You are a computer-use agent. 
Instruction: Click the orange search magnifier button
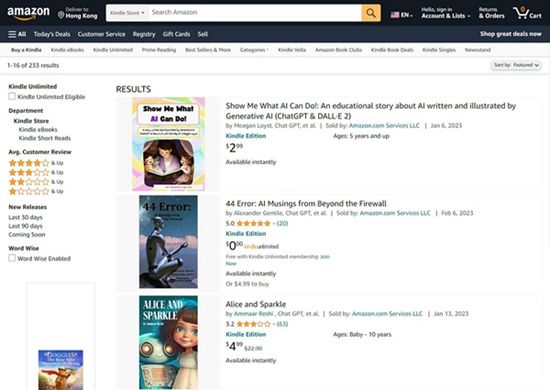click(x=371, y=13)
